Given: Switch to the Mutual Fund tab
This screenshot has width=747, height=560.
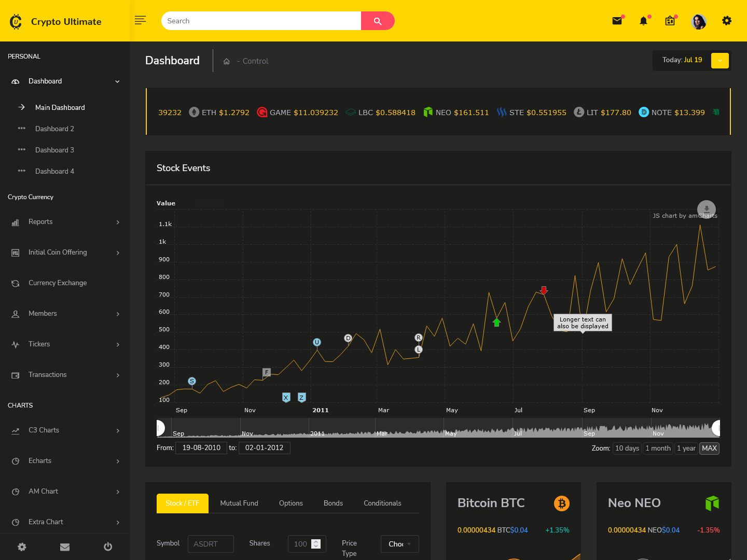Looking at the screenshot, I should click(239, 503).
